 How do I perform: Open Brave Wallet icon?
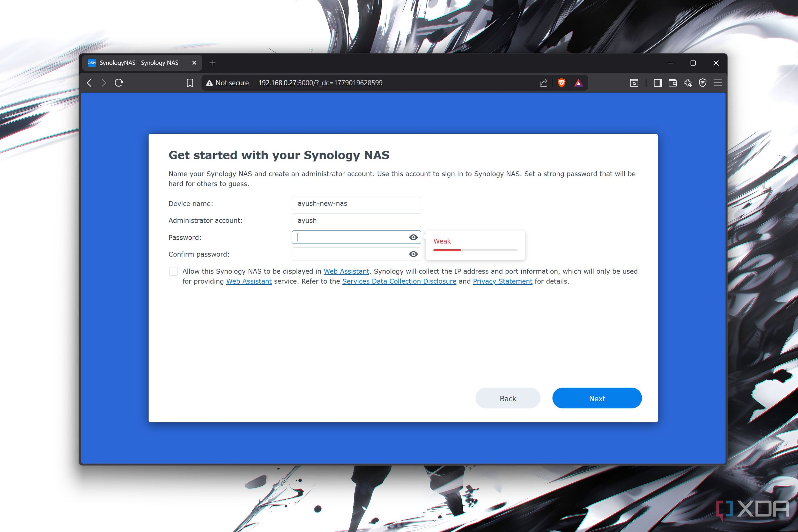(x=673, y=83)
